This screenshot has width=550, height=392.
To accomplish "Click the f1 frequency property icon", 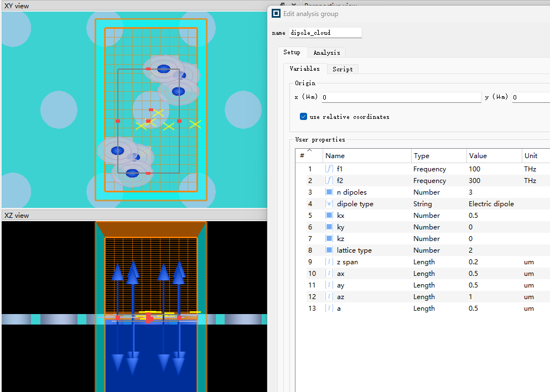I will tap(329, 169).
